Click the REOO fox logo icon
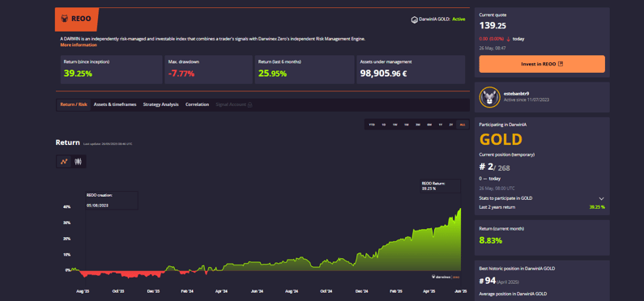The width and height of the screenshot is (644, 301). click(x=64, y=19)
